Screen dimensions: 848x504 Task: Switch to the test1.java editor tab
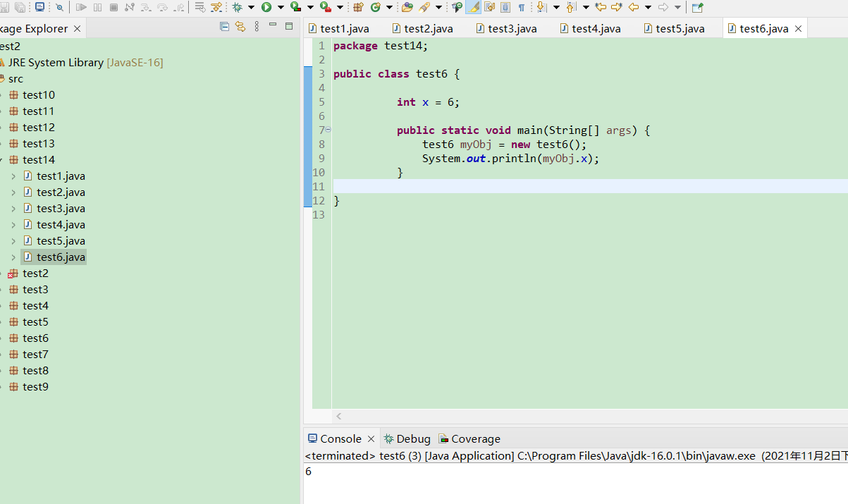[338, 28]
